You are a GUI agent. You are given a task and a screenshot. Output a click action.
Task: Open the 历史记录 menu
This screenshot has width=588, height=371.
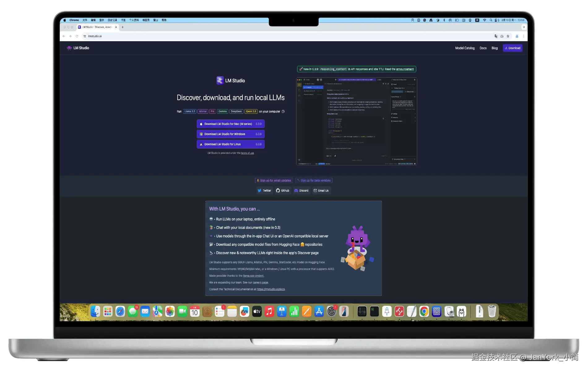[112, 20]
